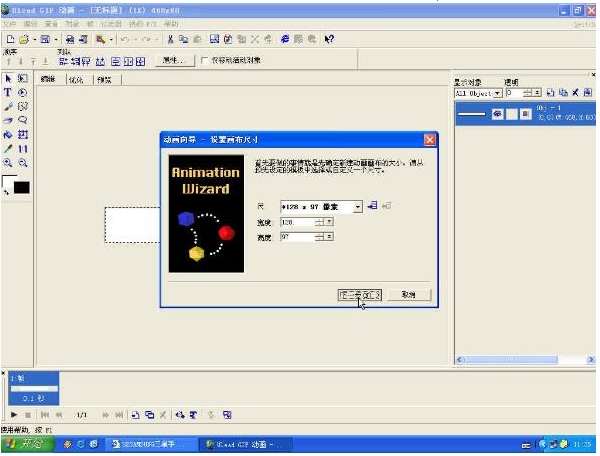Click the white foreground color swatch

point(9,181)
